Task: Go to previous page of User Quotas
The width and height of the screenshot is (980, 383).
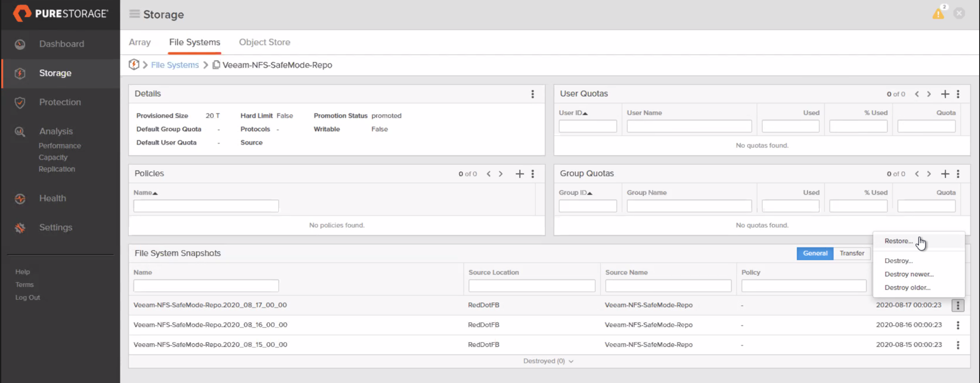Action: pyautogui.click(x=917, y=94)
